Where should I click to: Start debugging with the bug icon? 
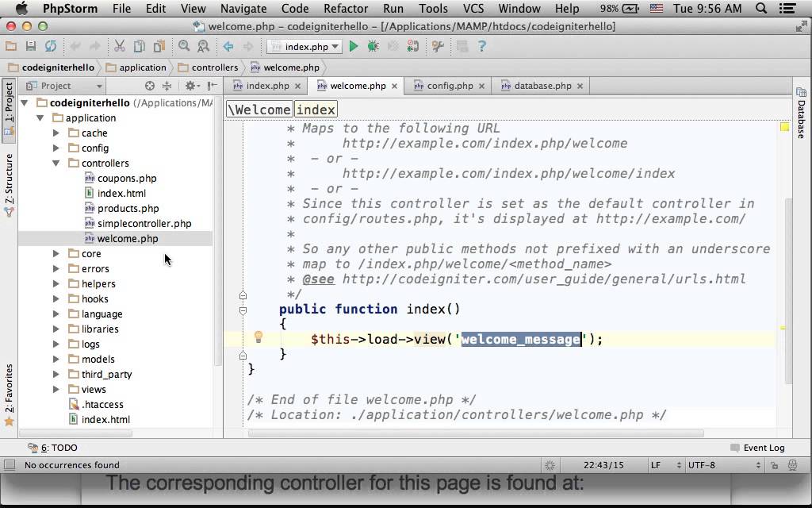[x=373, y=47]
